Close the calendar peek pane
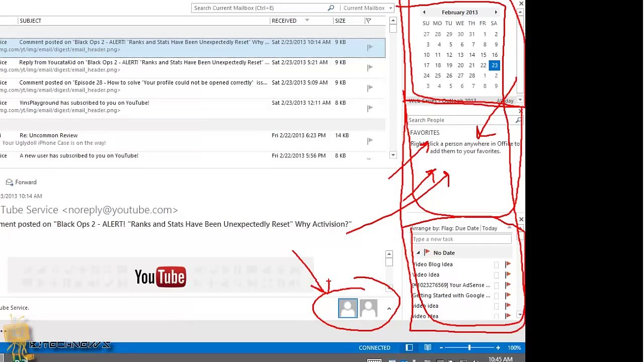This screenshot has height=362, width=644. tap(521, 4)
